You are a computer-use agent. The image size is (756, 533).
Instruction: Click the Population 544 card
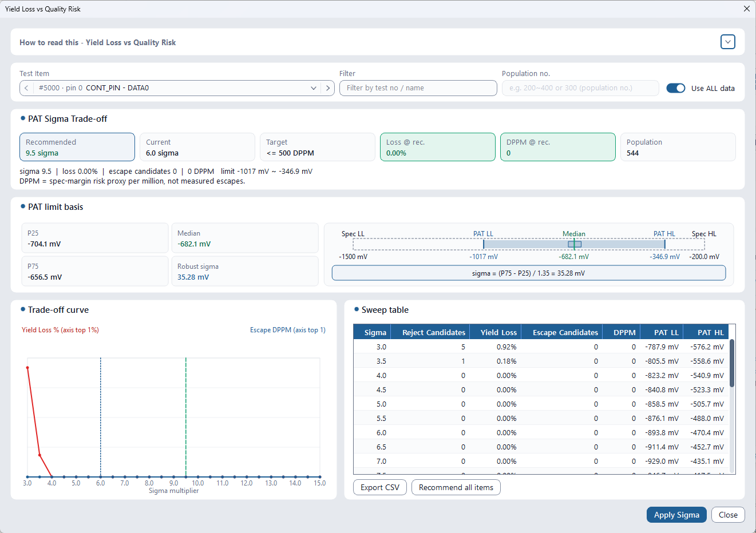pyautogui.click(x=678, y=147)
